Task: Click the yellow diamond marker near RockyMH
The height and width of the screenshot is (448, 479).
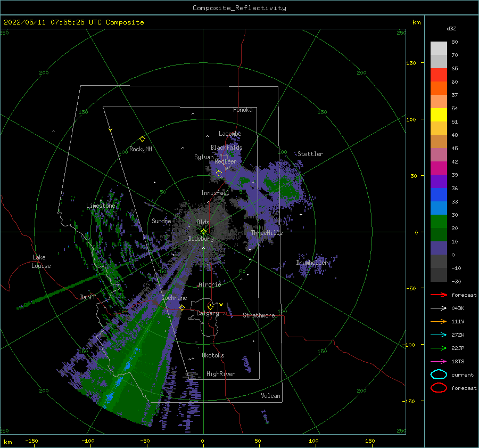Action: (x=142, y=139)
